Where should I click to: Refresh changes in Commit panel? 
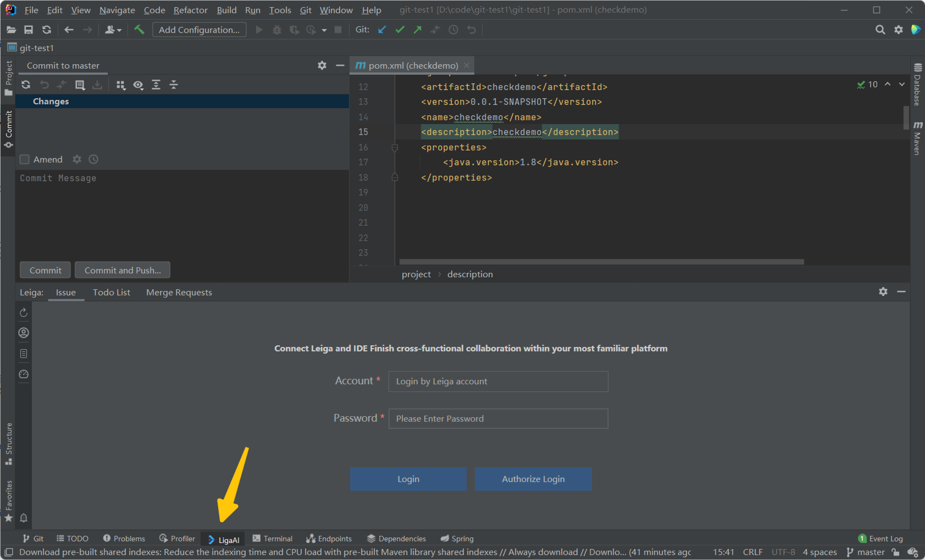(26, 85)
